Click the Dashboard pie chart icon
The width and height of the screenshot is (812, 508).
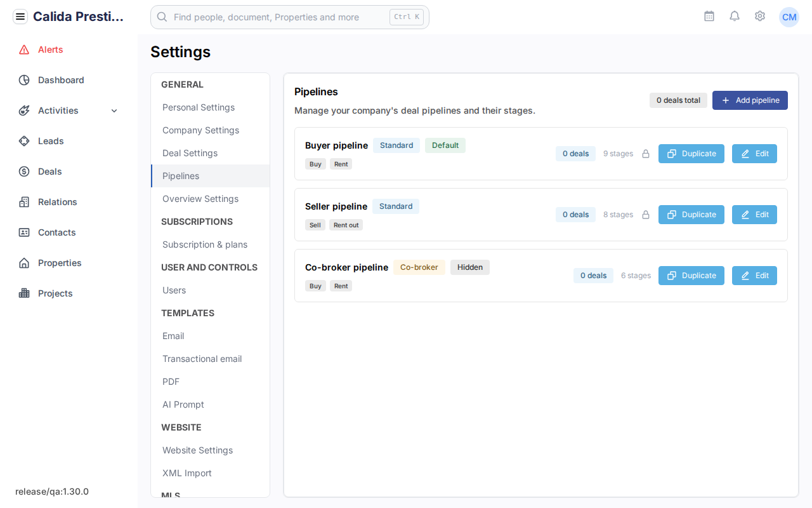point(24,80)
